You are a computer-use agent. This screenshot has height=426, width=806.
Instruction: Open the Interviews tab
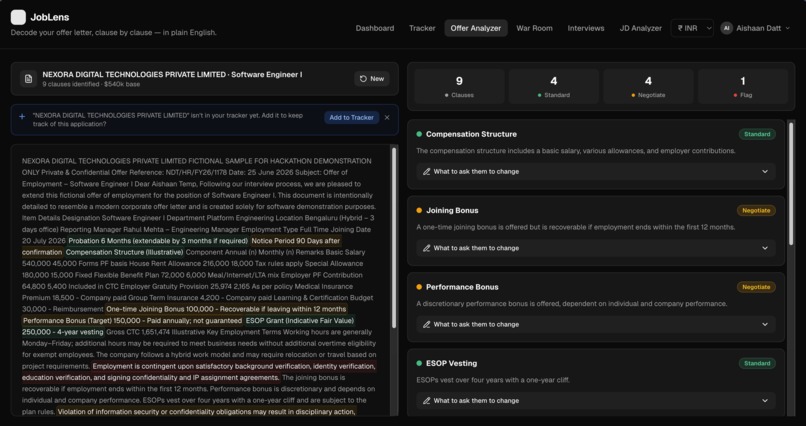pyautogui.click(x=585, y=28)
